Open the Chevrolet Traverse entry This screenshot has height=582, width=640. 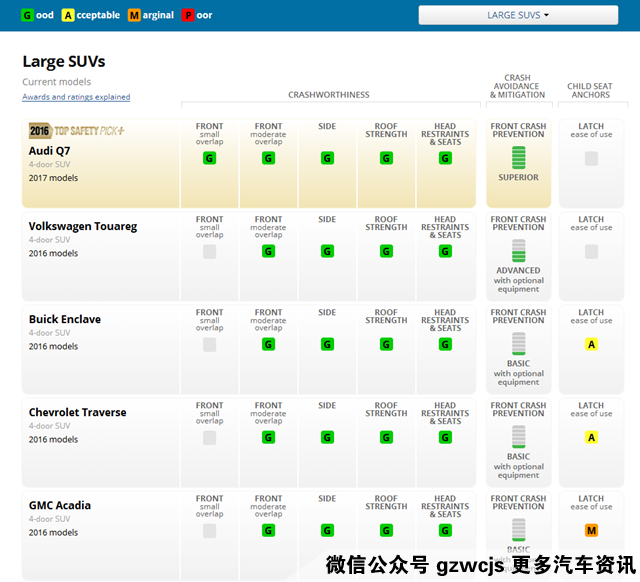tap(77, 413)
